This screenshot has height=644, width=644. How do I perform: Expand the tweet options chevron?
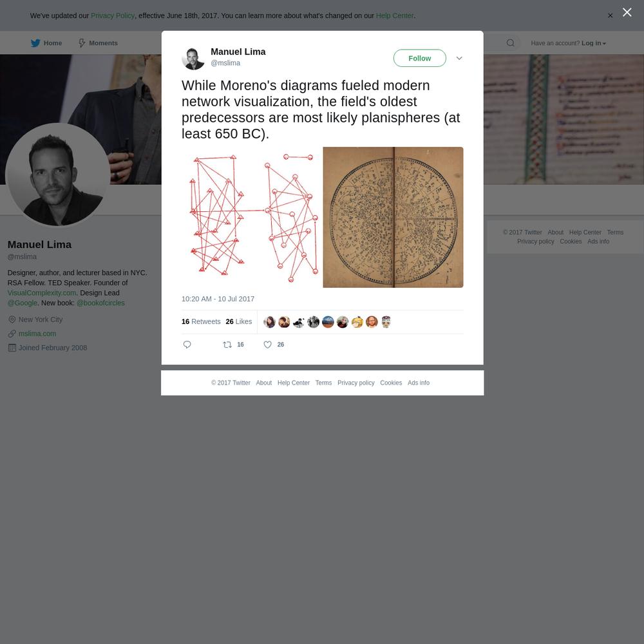459,58
